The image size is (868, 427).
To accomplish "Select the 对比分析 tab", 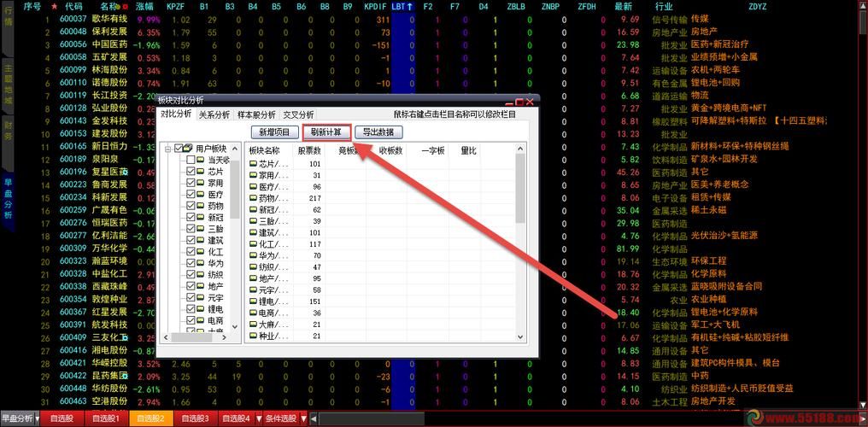I will tap(176, 114).
